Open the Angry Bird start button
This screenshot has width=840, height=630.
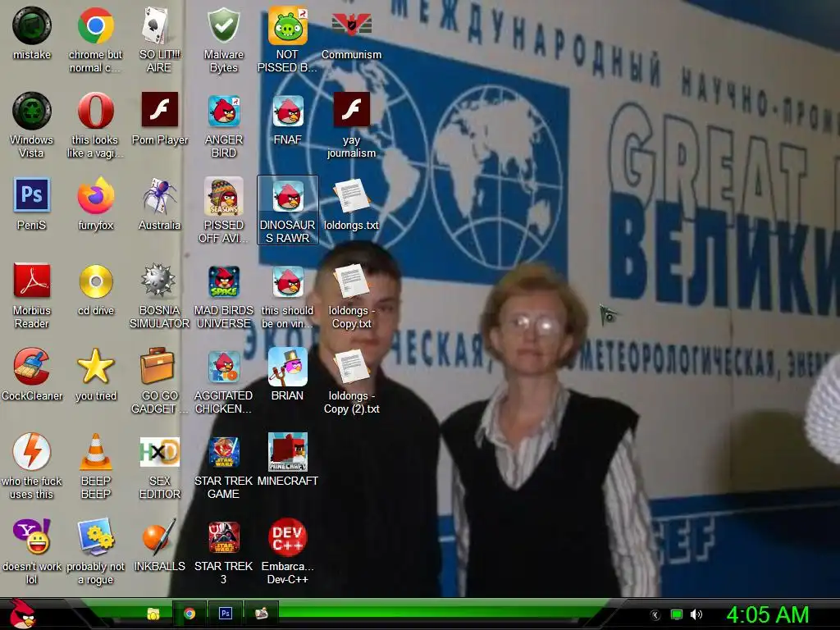[x=22, y=614]
